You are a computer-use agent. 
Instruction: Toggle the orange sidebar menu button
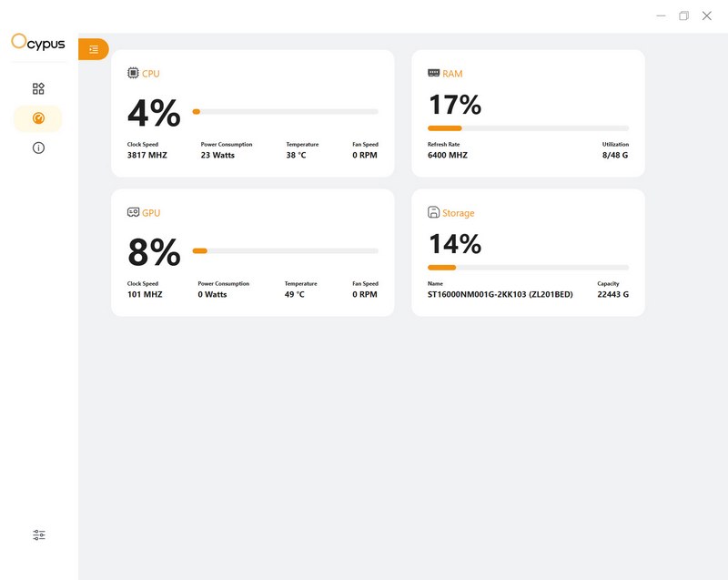pyautogui.click(x=94, y=49)
